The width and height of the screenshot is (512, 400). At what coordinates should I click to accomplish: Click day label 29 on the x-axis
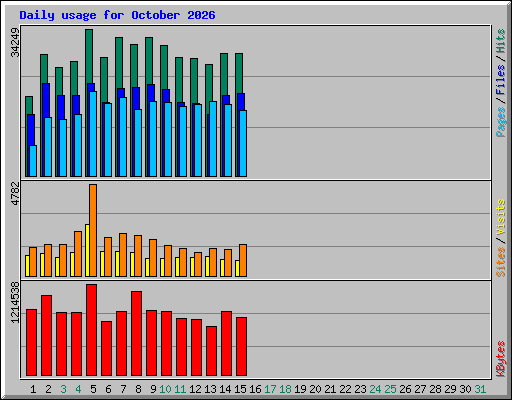[450, 389]
